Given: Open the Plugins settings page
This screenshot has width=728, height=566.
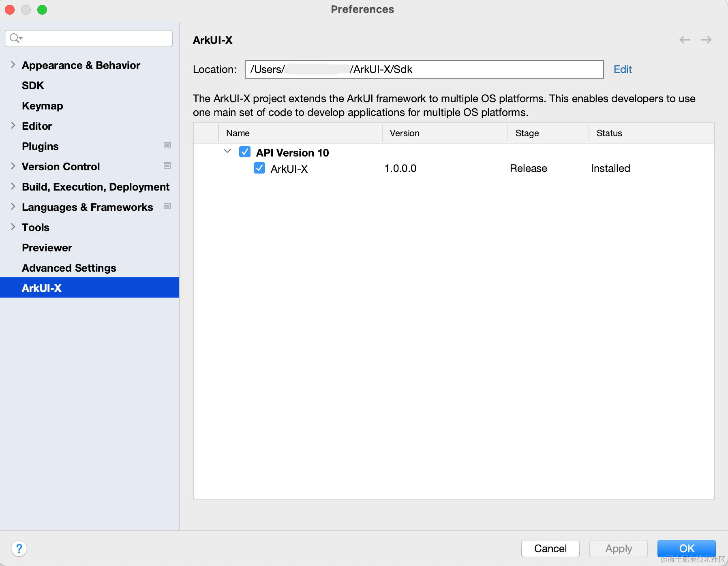Looking at the screenshot, I should tap(40, 146).
